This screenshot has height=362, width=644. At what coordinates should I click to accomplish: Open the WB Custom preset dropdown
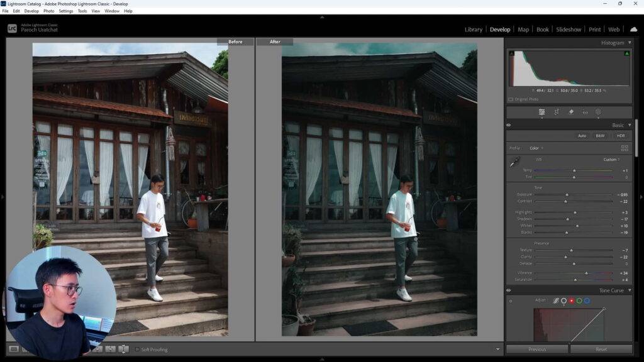click(611, 160)
